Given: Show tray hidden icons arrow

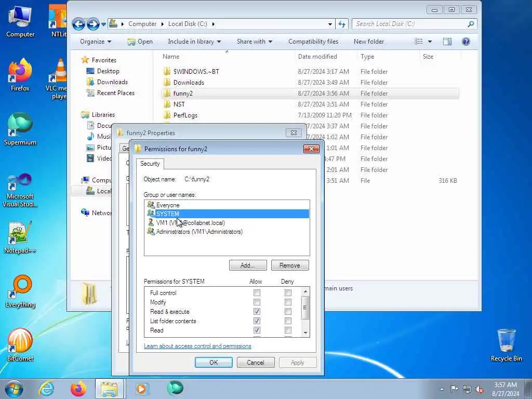Looking at the screenshot, I should click(x=442, y=389).
